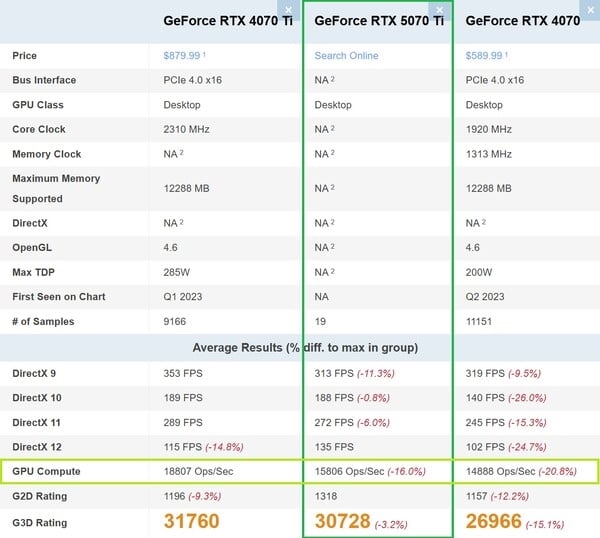Close the GeForce RTX 4070 column

(591, 9)
